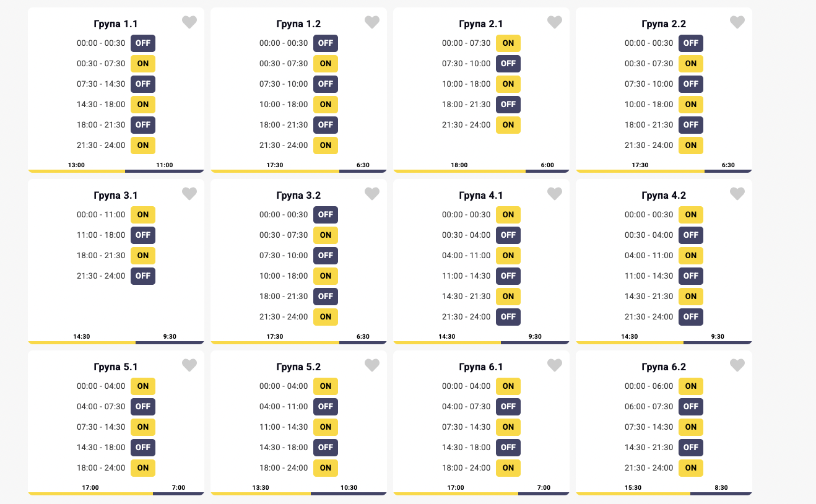816x504 pixels.
Task: Select the Група 6.2 heading
Action: (x=664, y=367)
